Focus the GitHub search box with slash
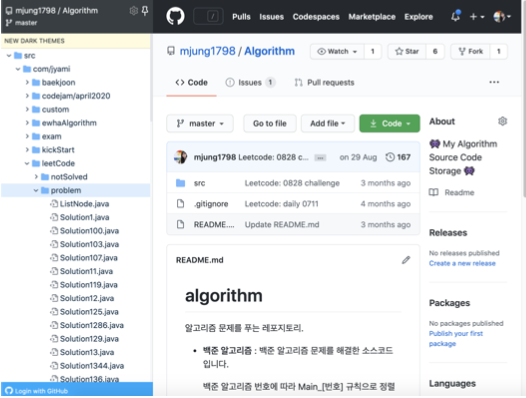The image size is (526, 398). tap(208, 16)
